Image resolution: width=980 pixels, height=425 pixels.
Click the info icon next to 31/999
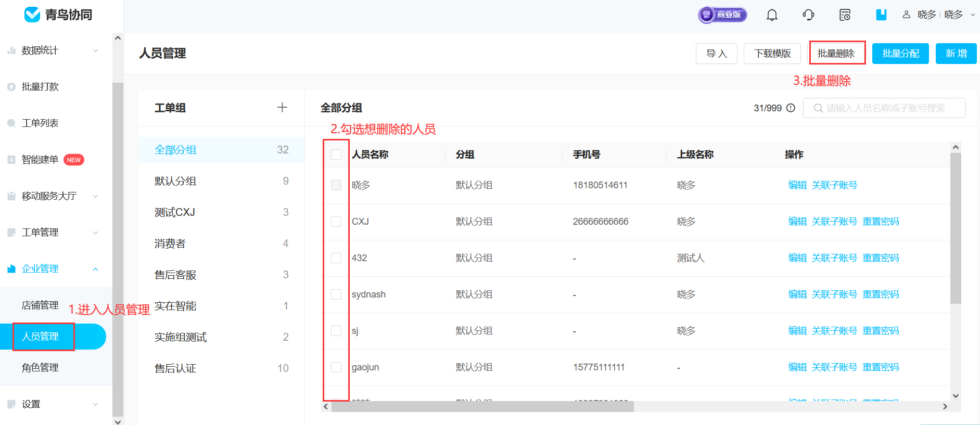(x=791, y=108)
